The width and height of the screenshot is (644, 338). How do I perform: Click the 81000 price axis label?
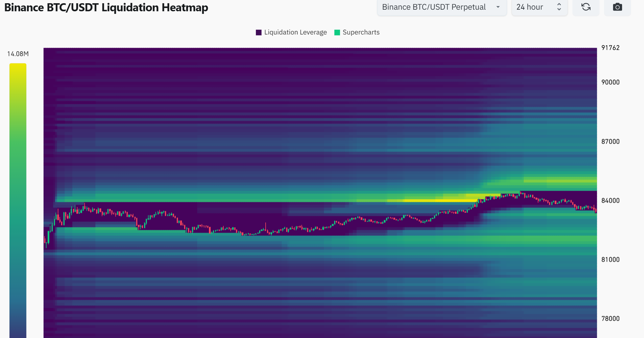(610, 259)
